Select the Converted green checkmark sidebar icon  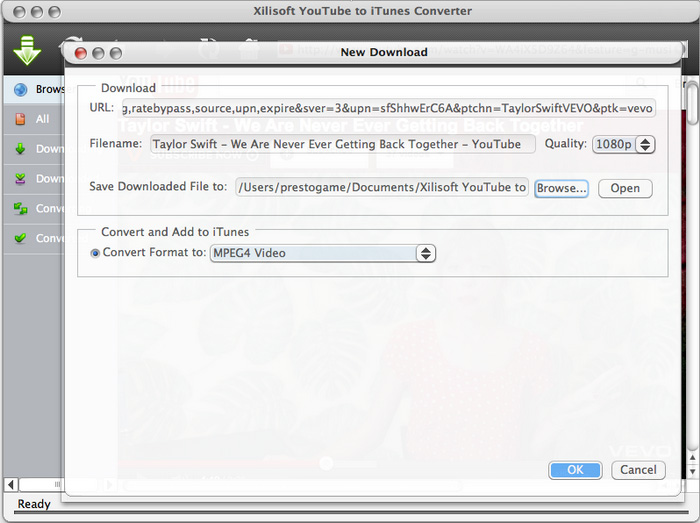[x=20, y=239]
